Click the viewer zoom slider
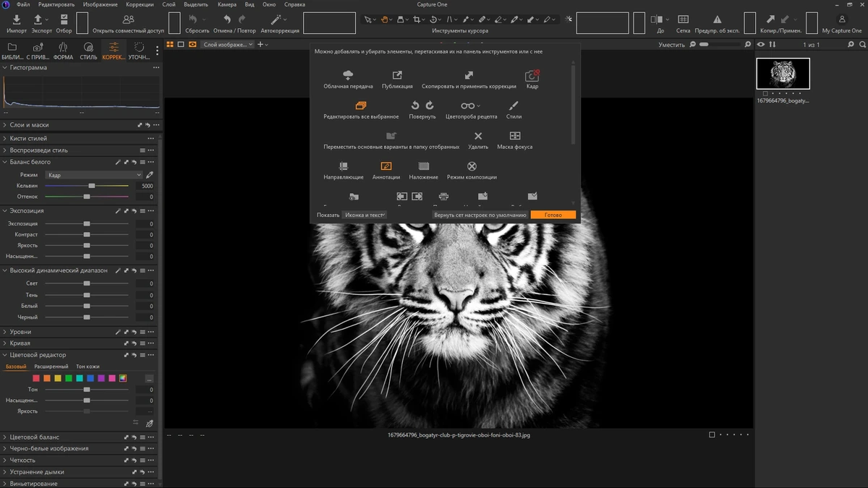The height and width of the screenshot is (488, 868). pyautogui.click(x=720, y=44)
